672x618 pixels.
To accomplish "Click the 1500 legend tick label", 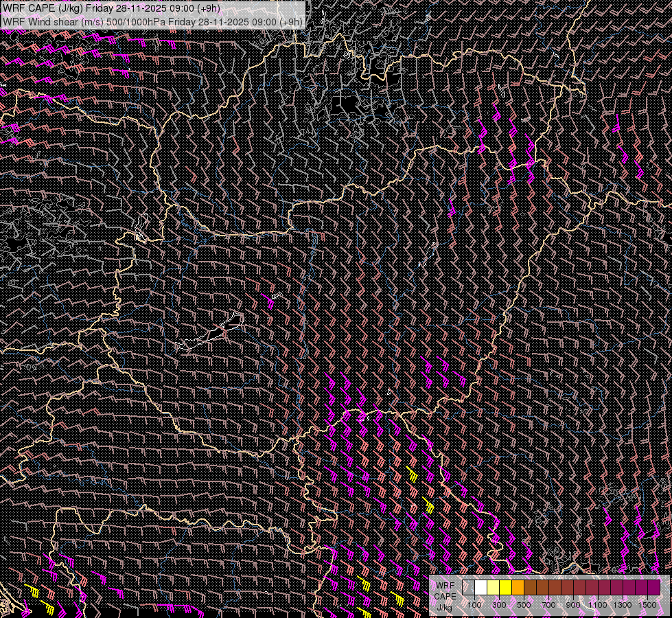I will point(647,605).
